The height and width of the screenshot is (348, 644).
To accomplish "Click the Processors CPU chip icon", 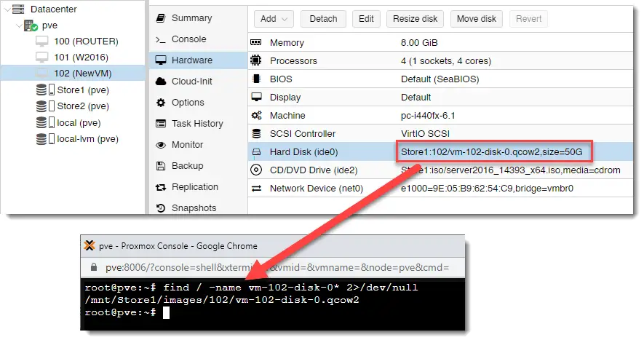I will point(256,60).
